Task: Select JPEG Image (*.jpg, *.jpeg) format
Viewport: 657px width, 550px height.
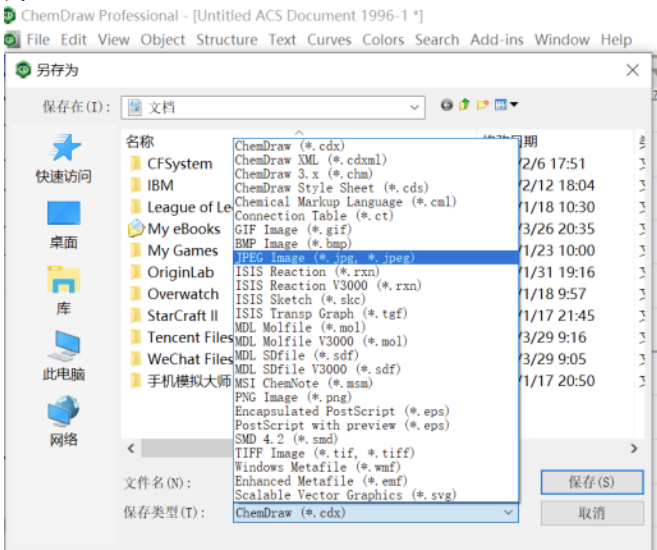Action: click(x=375, y=258)
